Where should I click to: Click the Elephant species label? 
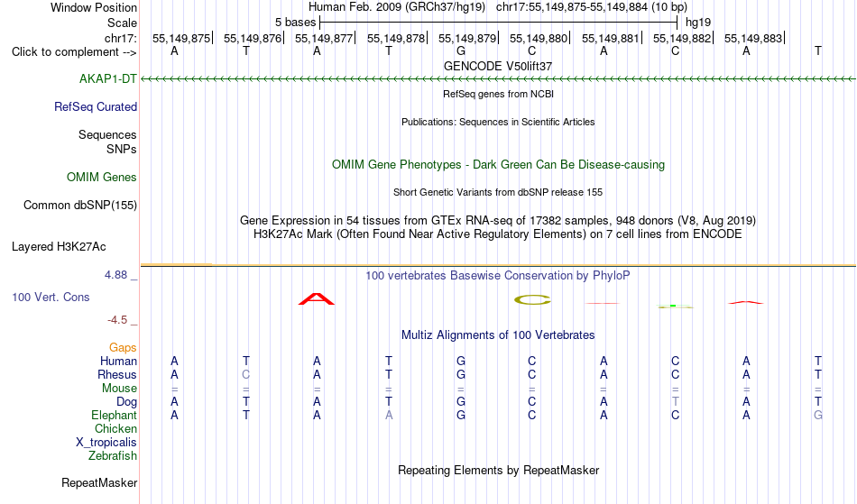coord(114,416)
